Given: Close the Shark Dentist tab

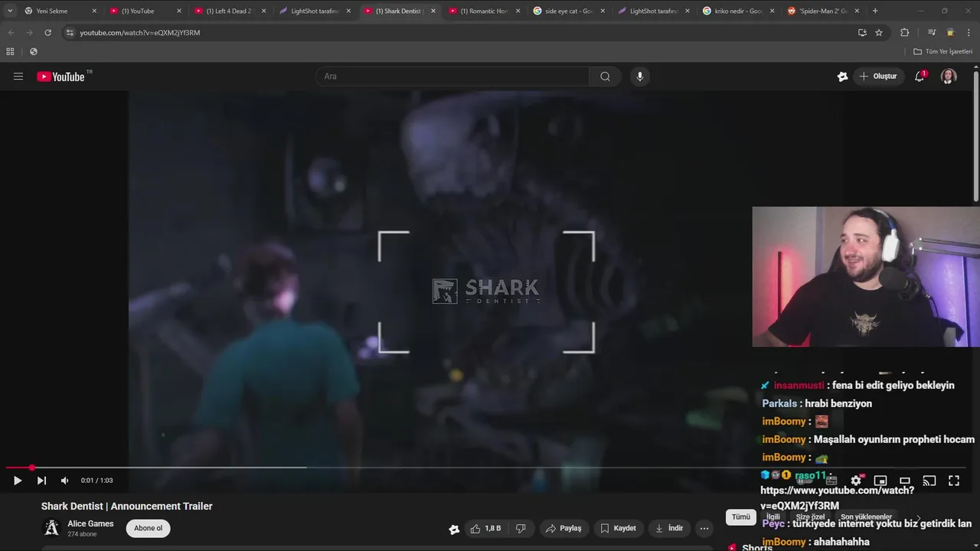Looking at the screenshot, I should point(433,11).
